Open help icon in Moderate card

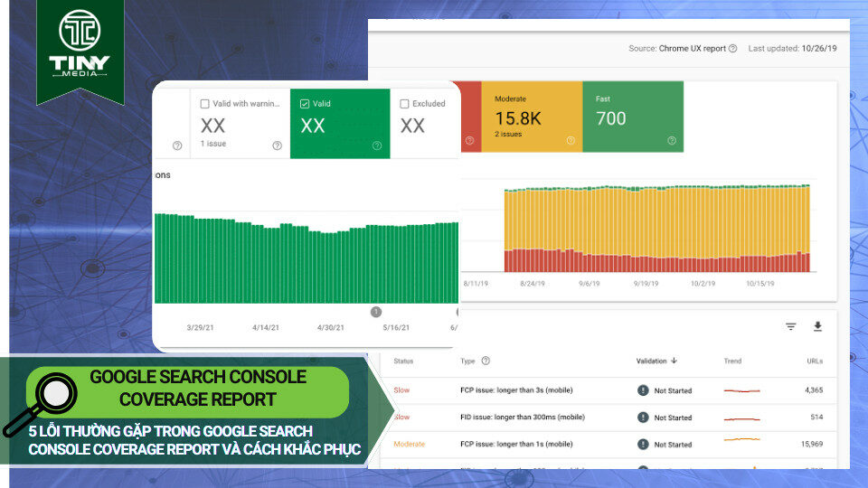(x=571, y=141)
